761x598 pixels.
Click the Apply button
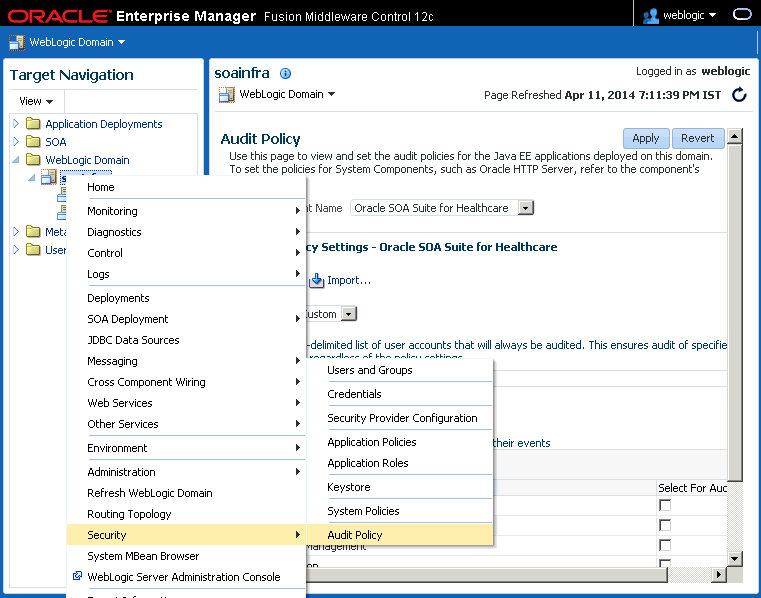point(646,138)
